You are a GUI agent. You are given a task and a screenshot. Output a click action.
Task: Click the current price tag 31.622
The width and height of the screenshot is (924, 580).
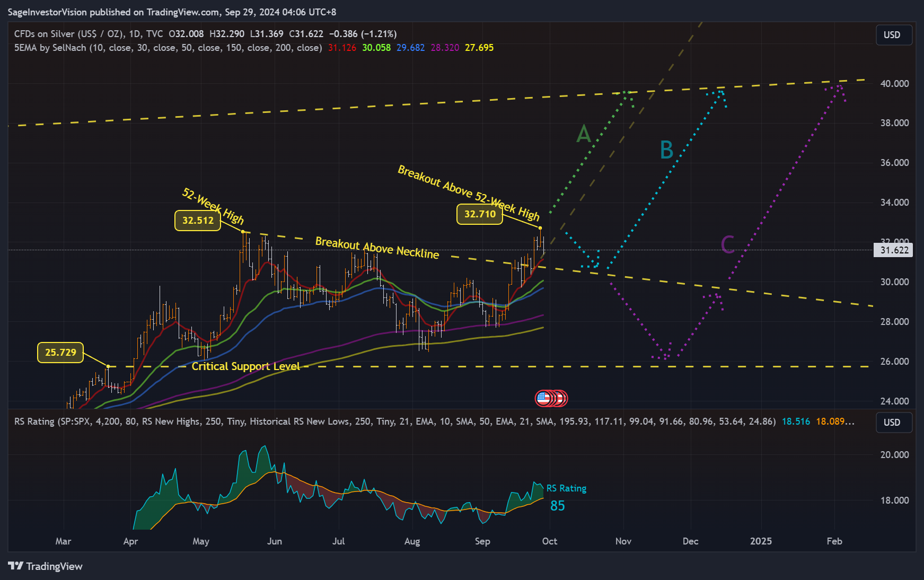click(x=893, y=250)
